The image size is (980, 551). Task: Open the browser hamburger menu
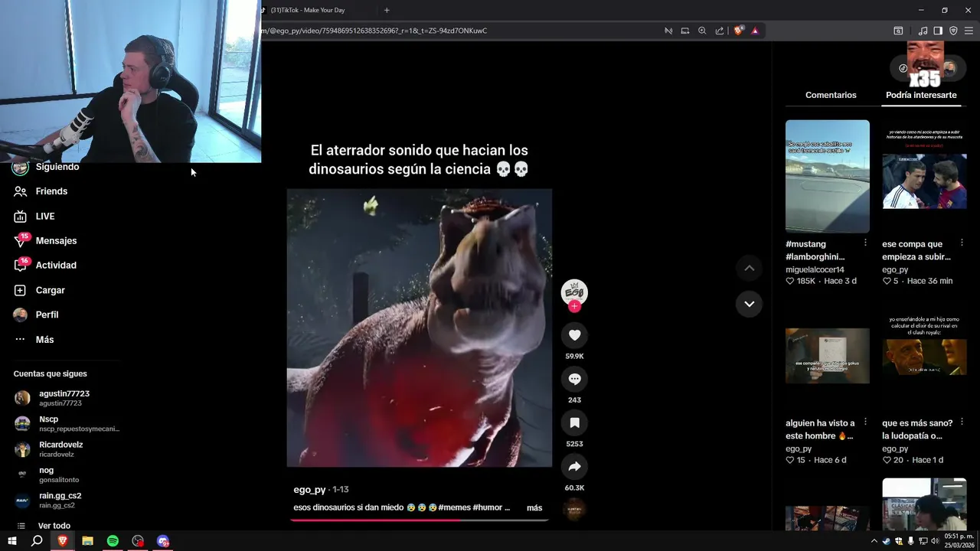click(969, 31)
